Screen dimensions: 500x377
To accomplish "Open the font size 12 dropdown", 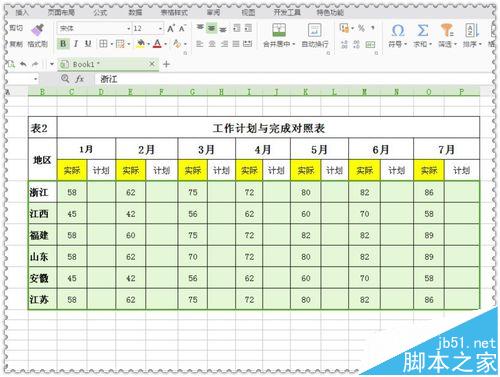I will 160,29.
